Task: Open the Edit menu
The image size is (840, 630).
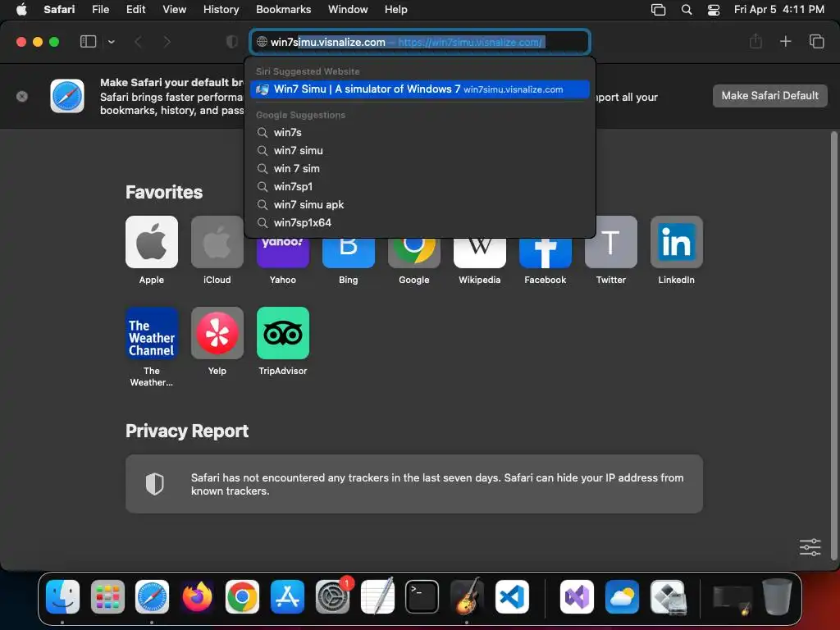Action: (x=135, y=10)
